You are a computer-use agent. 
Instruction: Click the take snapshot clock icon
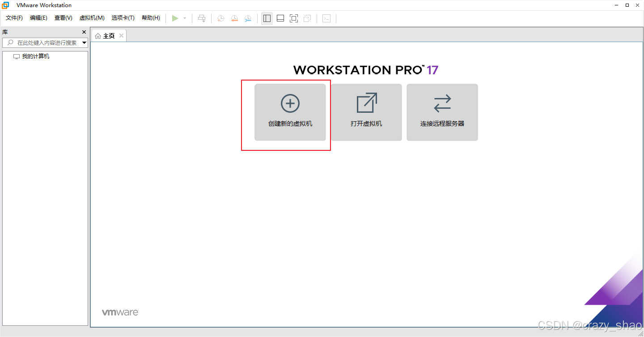click(x=221, y=18)
